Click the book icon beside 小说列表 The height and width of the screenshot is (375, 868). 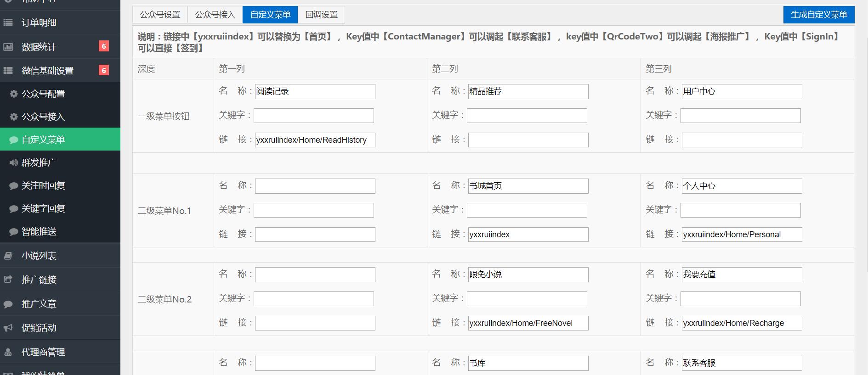point(8,256)
